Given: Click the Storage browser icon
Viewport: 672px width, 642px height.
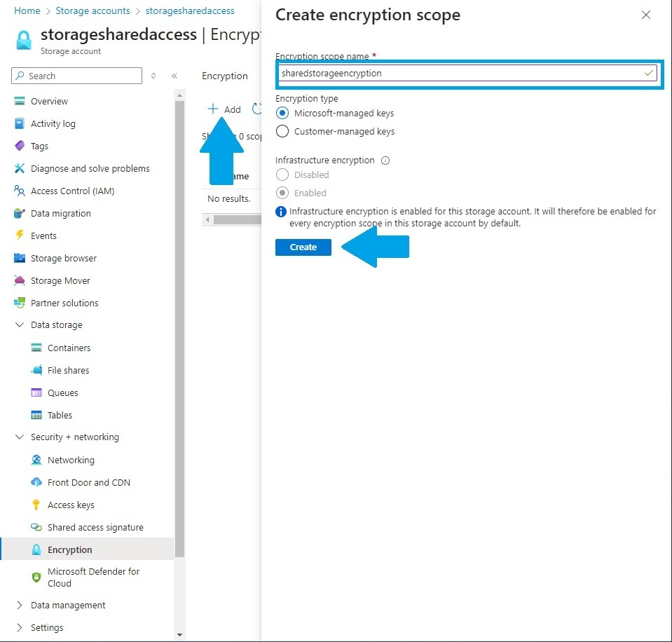Looking at the screenshot, I should (20, 258).
